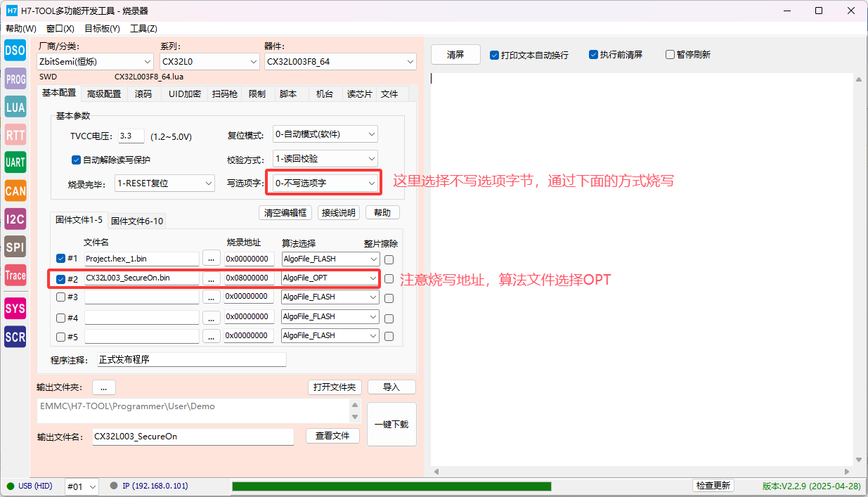Uncheck firmware file #1 checkbox
The image size is (868, 497).
point(60,259)
